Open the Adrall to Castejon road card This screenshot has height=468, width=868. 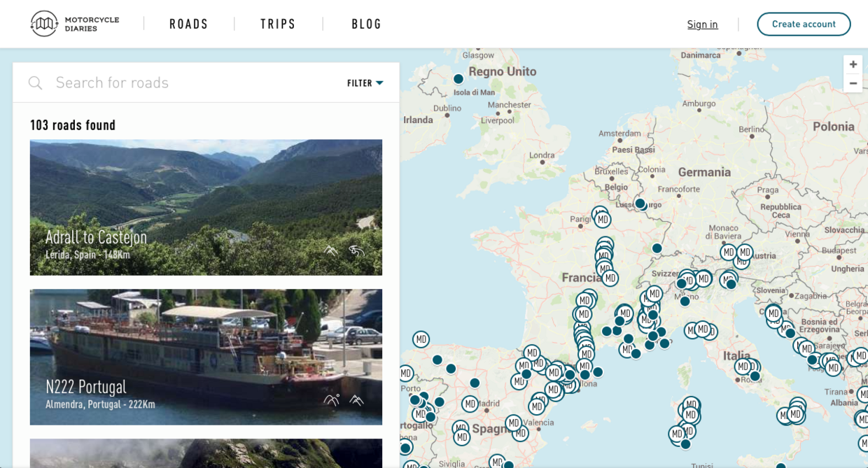[x=206, y=207]
